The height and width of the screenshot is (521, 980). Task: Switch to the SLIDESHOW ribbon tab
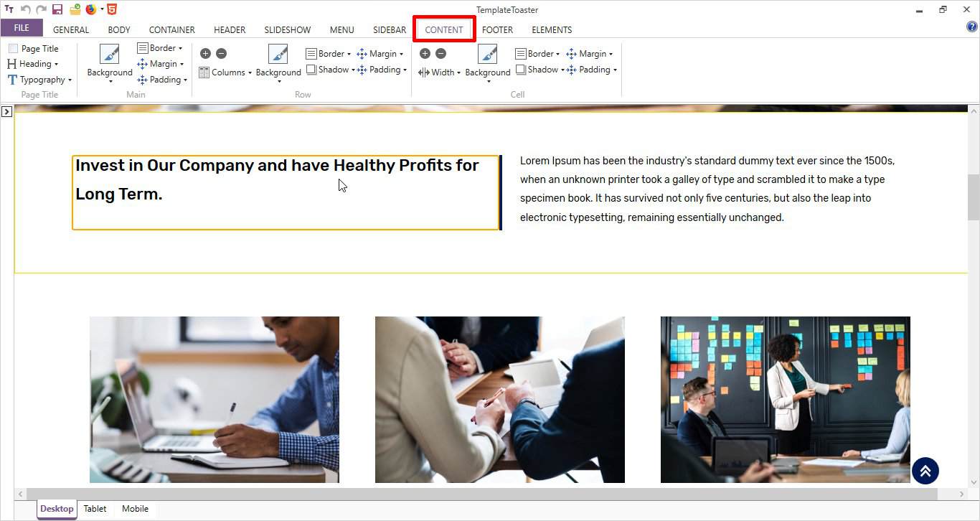tap(287, 30)
